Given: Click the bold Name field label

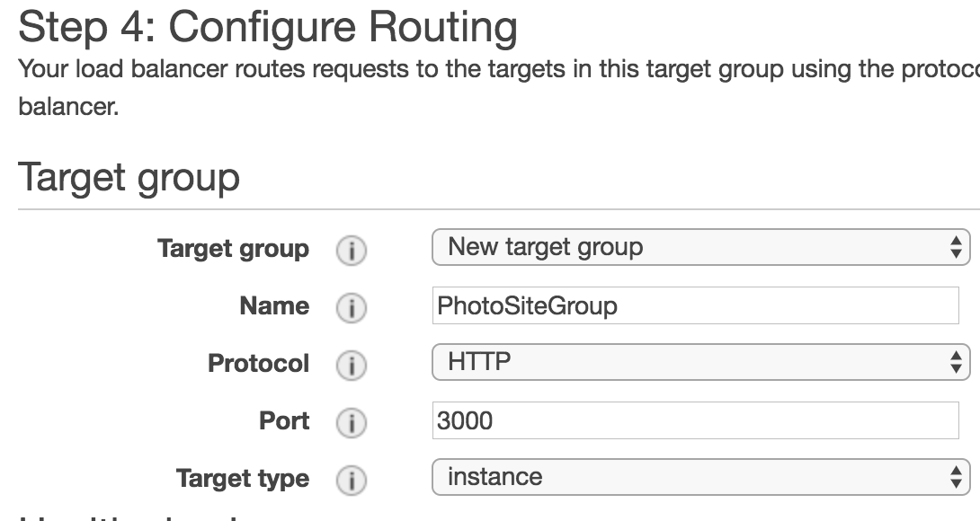Looking at the screenshot, I should 274,306.
